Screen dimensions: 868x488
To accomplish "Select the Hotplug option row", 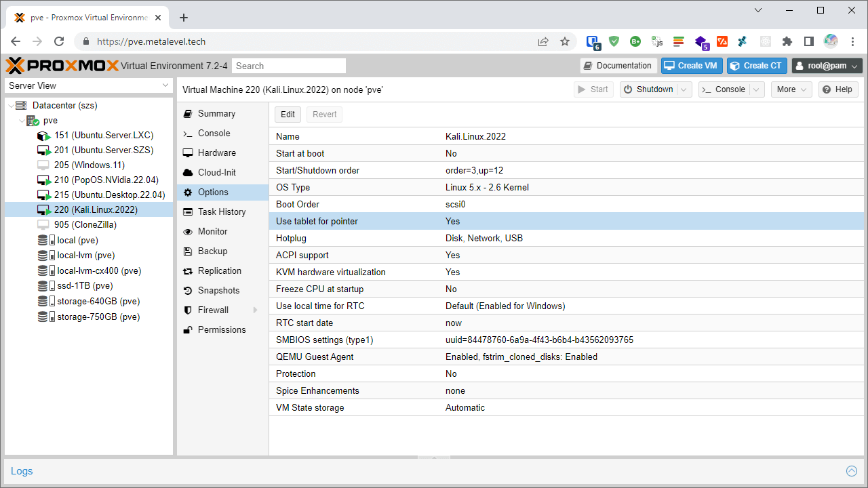I will pyautogui.click(x=566, y=238).
